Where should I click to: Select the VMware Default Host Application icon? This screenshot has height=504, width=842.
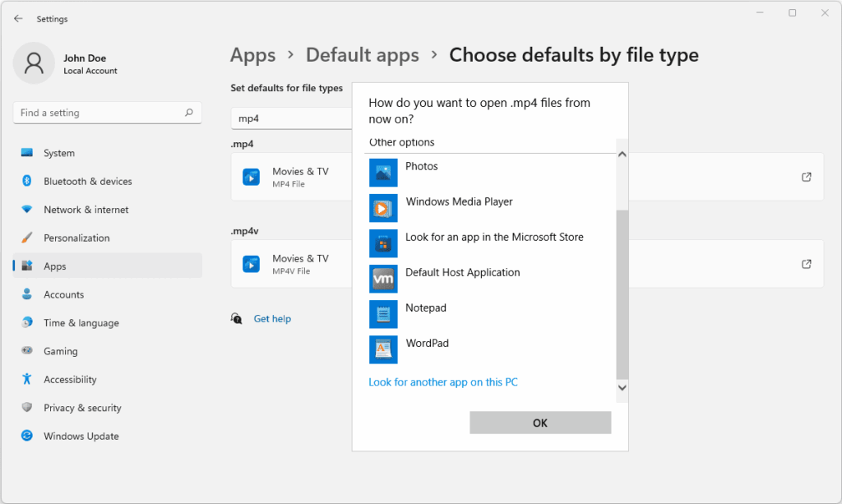(383, 279)
